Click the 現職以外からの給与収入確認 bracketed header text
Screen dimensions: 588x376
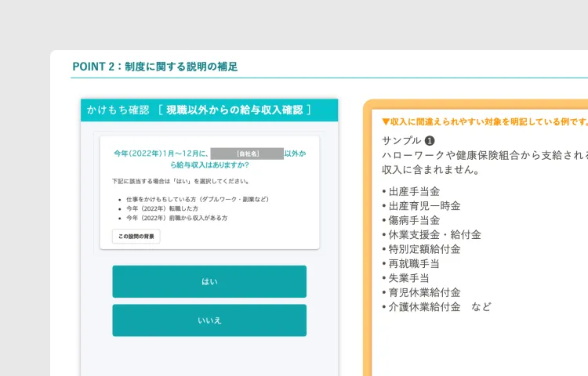point(234,110)
